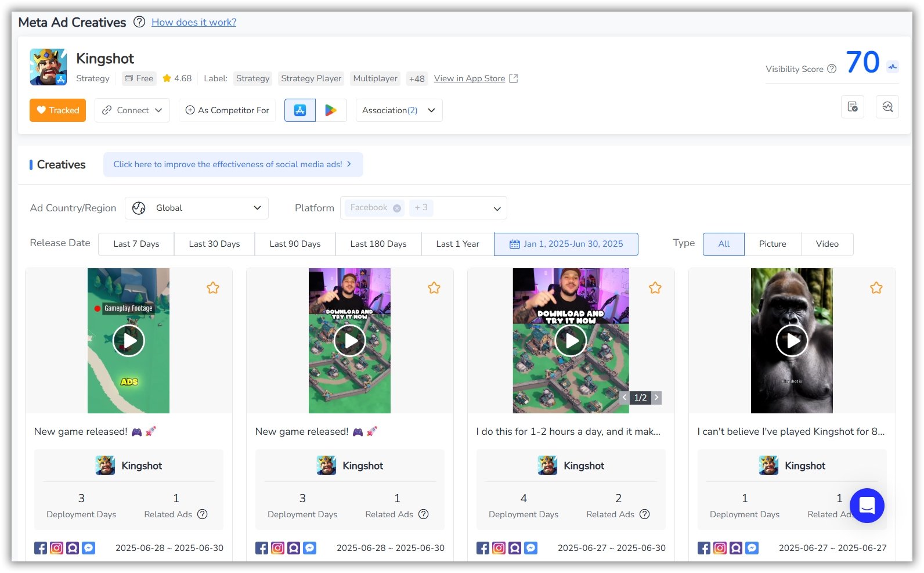Click the Strategy Player label tag
Image resolution: width=924 pixels, height=573 pixels.
click(x=311, y=78)
